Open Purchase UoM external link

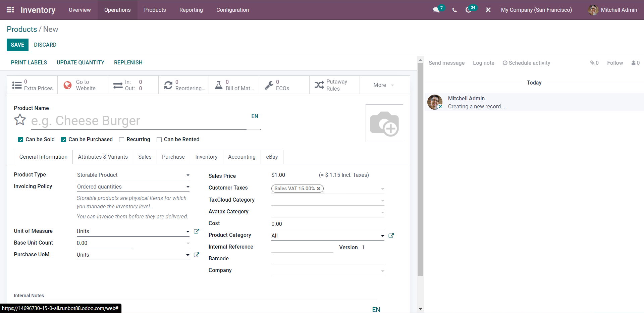197,255
